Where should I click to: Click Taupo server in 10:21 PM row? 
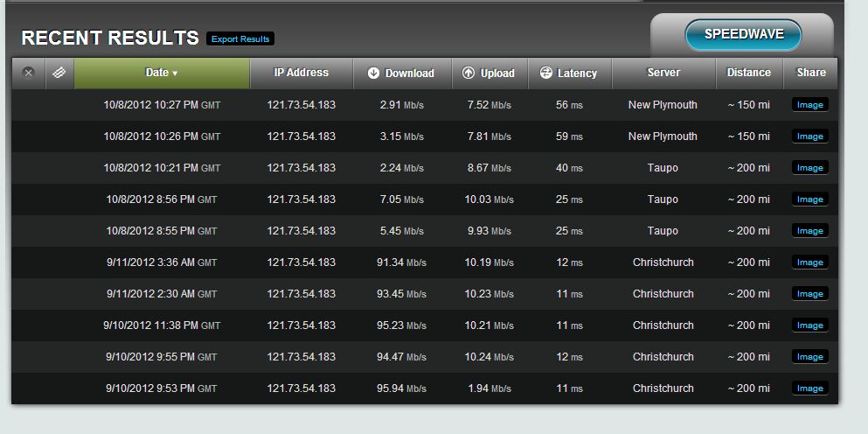click(663, 168)
